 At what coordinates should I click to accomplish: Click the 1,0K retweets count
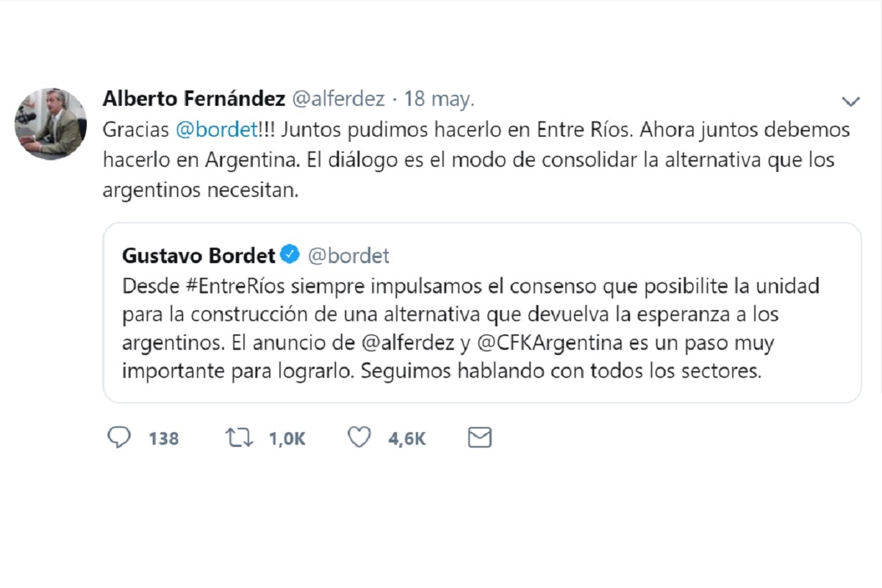tap(287, 439)
